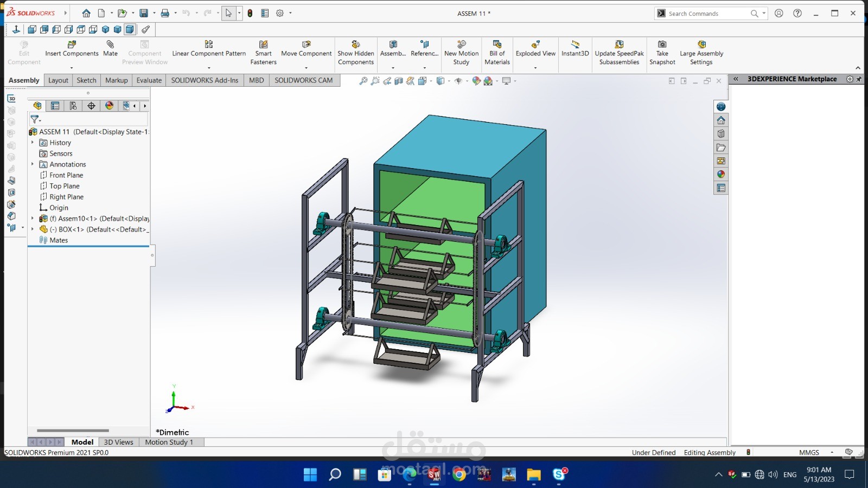Restore the Previous View icon

coord(387,81)
